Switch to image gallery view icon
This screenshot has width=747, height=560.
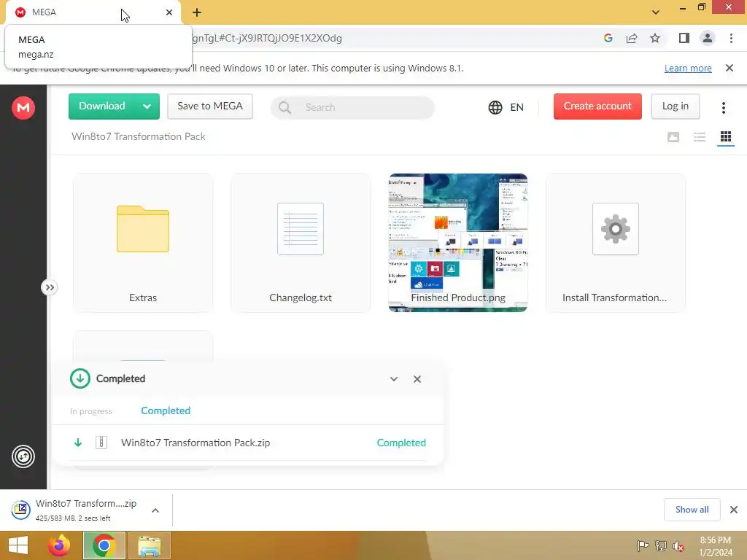673,137
